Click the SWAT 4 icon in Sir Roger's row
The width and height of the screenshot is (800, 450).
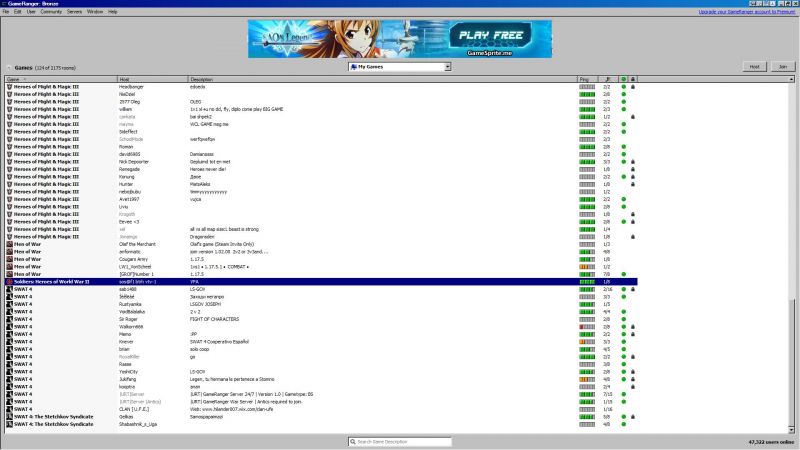(9, 319)
